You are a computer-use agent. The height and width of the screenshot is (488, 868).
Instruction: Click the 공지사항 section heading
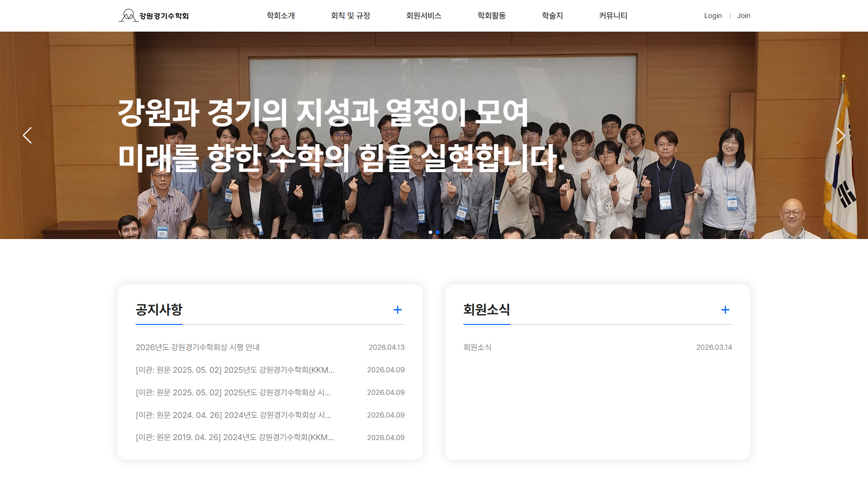tap(159, 310)
